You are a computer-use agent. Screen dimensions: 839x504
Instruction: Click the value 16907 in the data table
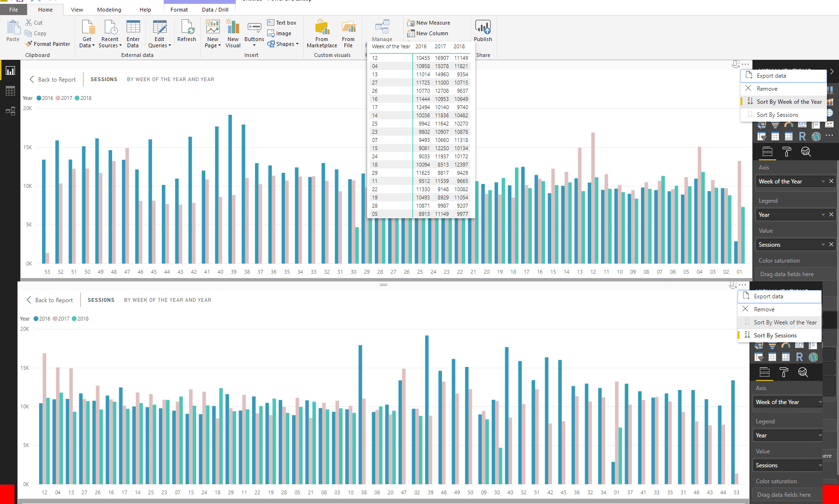[441, 58]
